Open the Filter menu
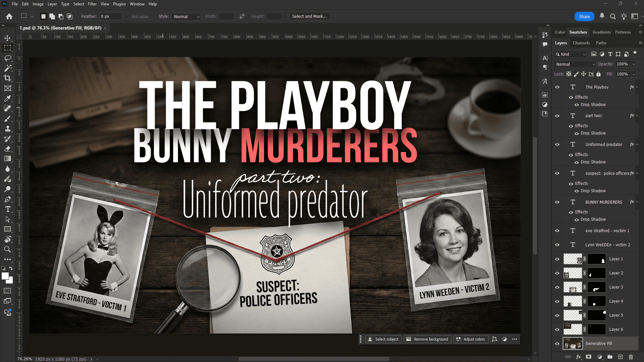This screenshot has width=644, height=362. click(x=92, y=4)
